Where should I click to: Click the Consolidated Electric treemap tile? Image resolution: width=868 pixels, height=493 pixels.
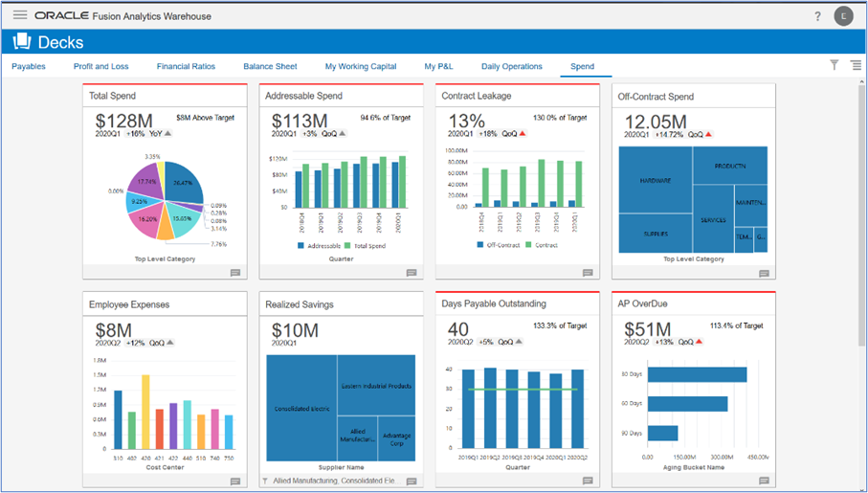301,408
